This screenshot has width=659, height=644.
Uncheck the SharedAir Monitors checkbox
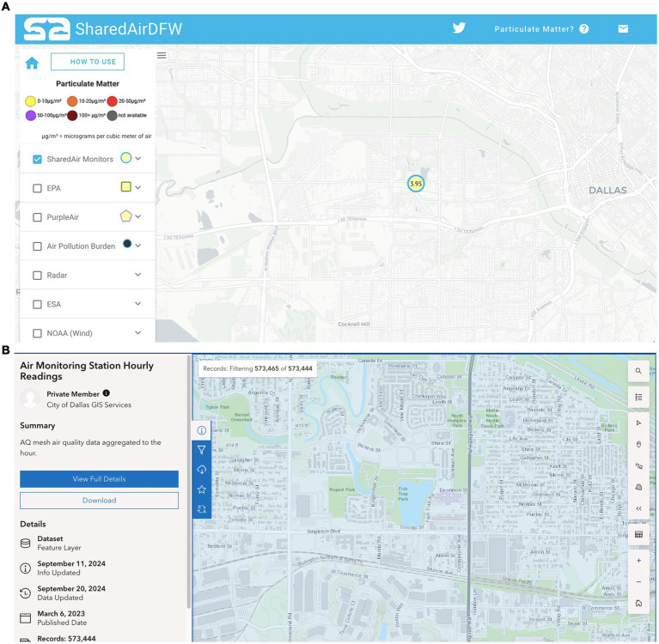[x=38, y=159]
